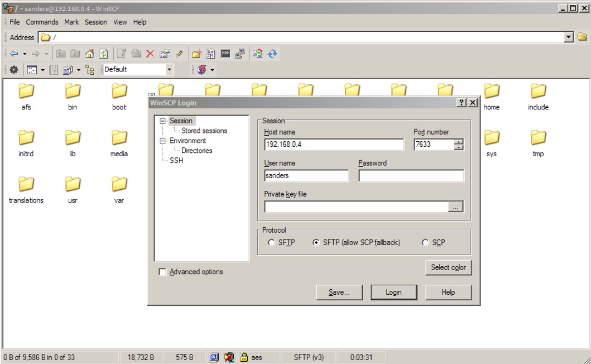Click the SFTP (v3) status bar text
The height and width of the screenshot is (364, 591).
[308, 357]
